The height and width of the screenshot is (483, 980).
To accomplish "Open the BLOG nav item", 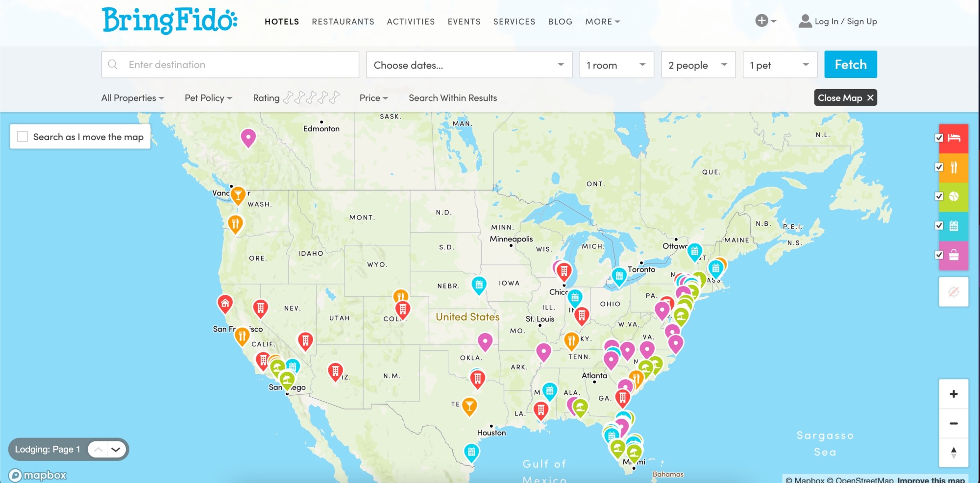I will [x=560, y=22].
